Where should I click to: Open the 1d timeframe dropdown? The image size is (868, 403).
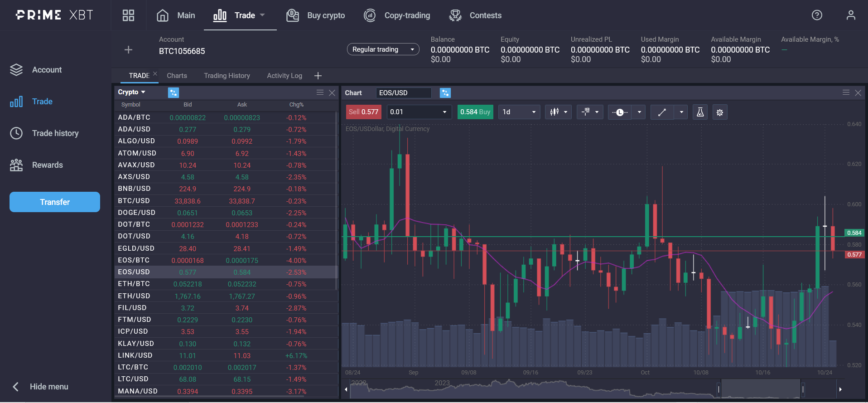point(519,112)
